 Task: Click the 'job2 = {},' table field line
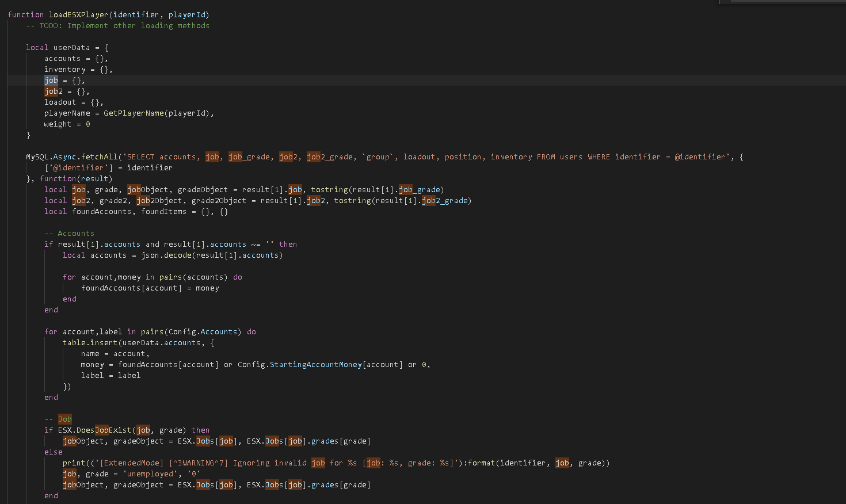pos(67,91)
